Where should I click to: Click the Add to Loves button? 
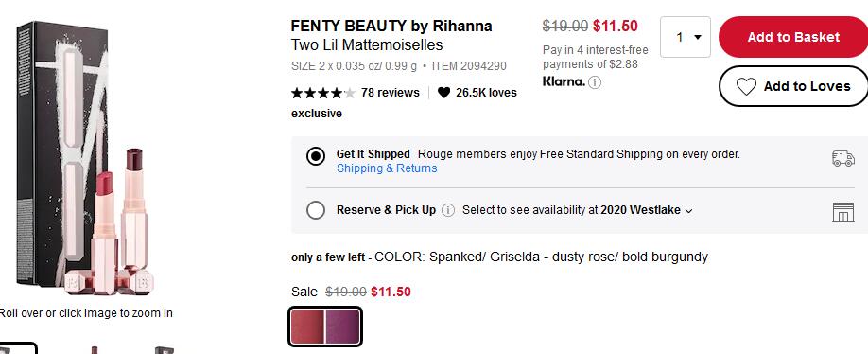(793, 86)
